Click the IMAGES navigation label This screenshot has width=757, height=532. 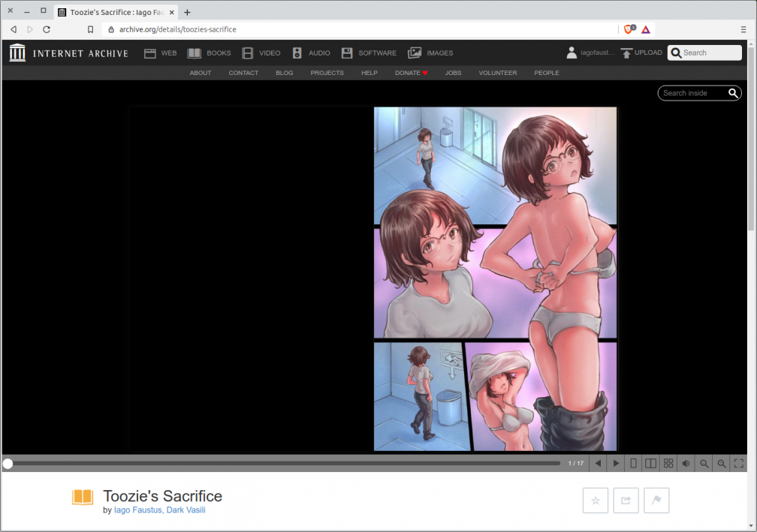click(440, 53)
